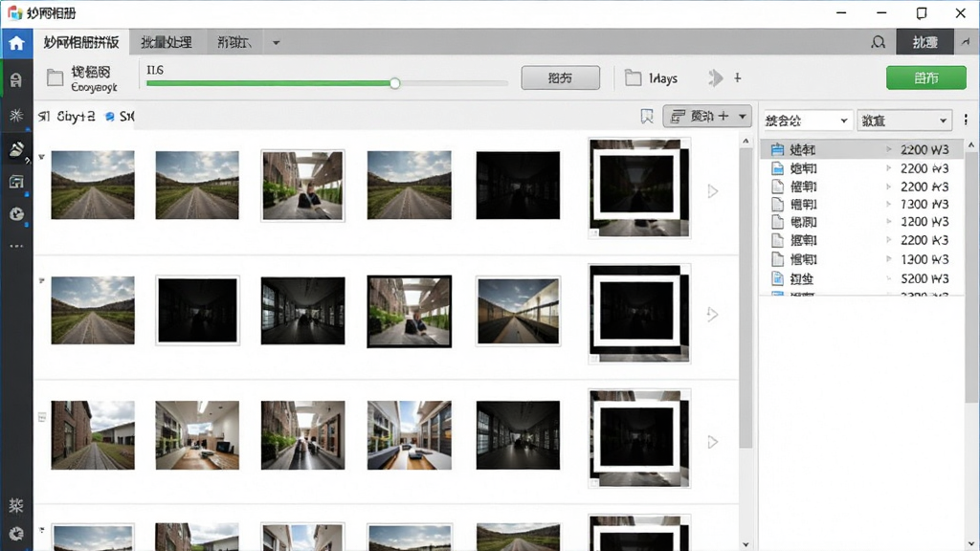Open the tab list dropdown arrow
Image resolution: width=980 pixels, height=551 pixels.
click(276, 43)
